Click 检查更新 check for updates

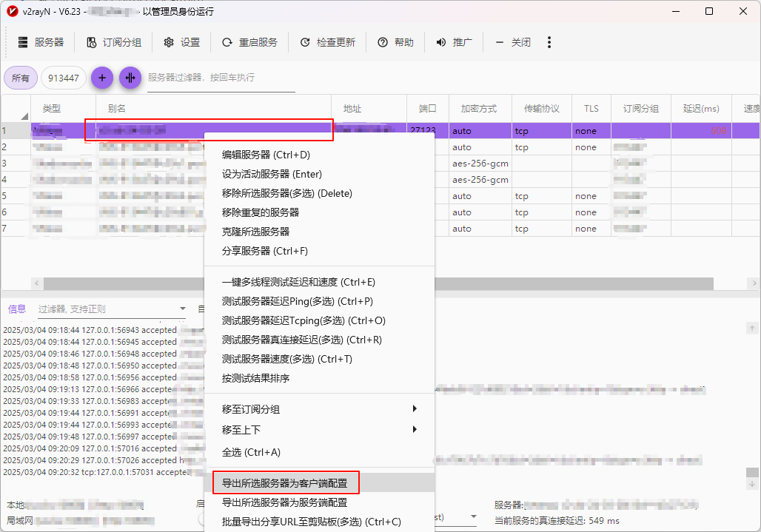(x=327, y=42)
